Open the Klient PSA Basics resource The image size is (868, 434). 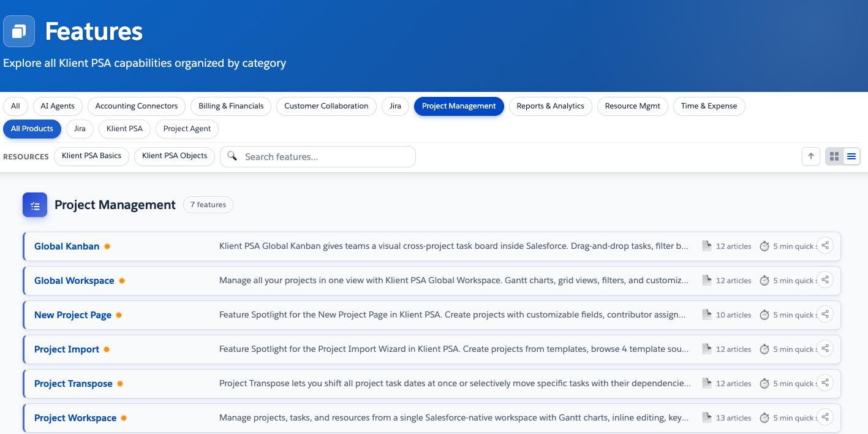92,156
